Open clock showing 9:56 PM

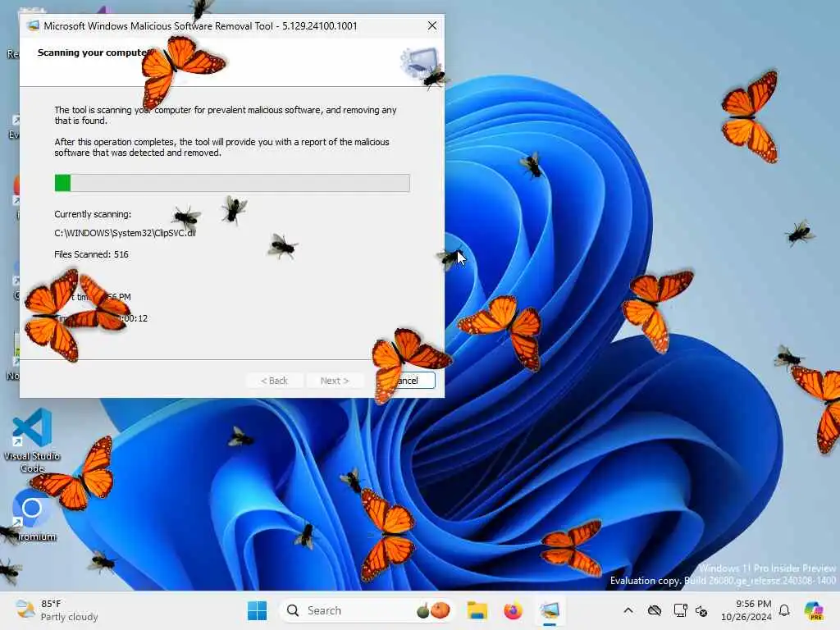746,610
